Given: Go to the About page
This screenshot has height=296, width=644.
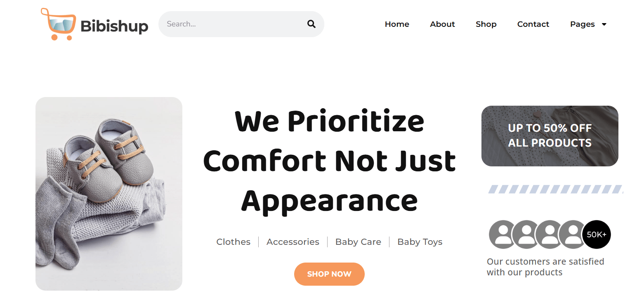Looking at the screenshot, I should [x=442, y=24].
